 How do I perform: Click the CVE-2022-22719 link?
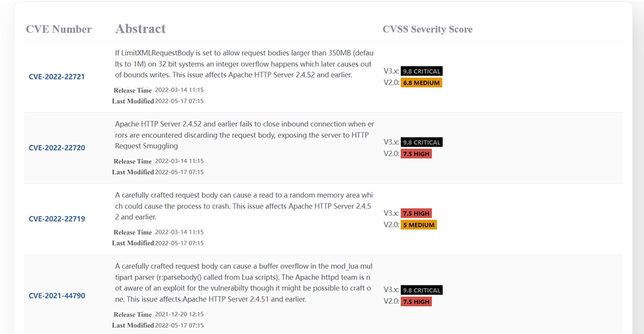tap(57, 219)
